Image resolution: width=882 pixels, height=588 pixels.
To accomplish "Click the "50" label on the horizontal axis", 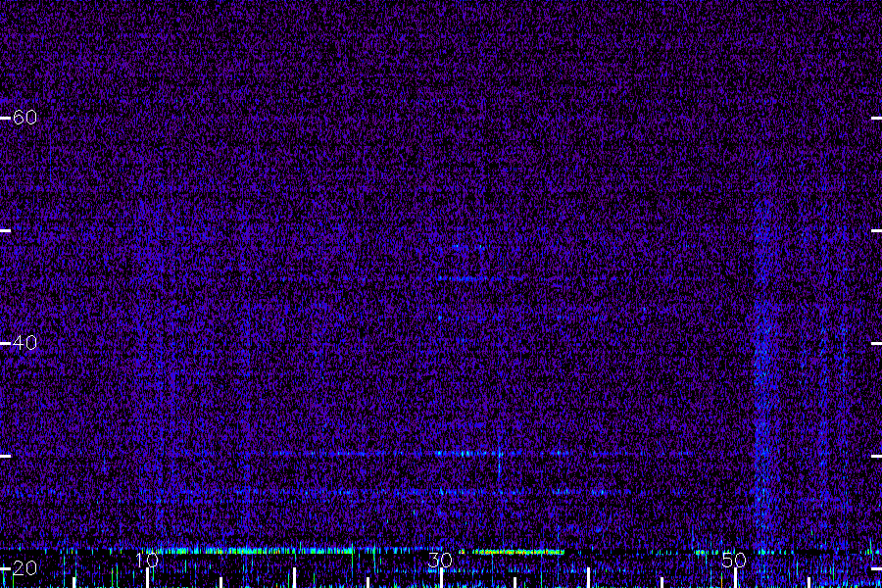I will 734,560.
